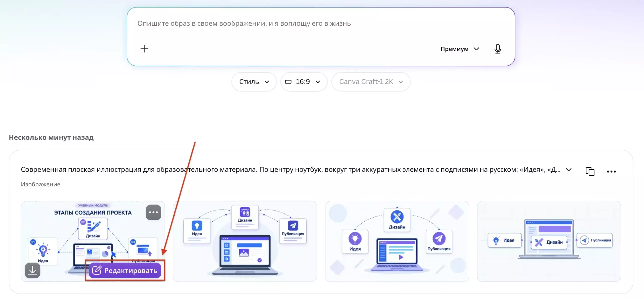Screen dimensions: 644x298
Task: Click the prompt text starting with Современная плоская
Action: point(291,170)
